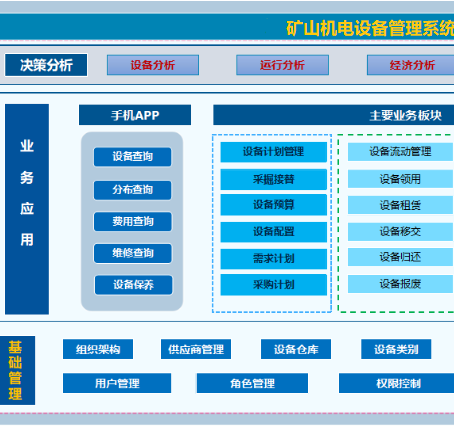Open 费用查询 in mobile app

pos(133,222)
